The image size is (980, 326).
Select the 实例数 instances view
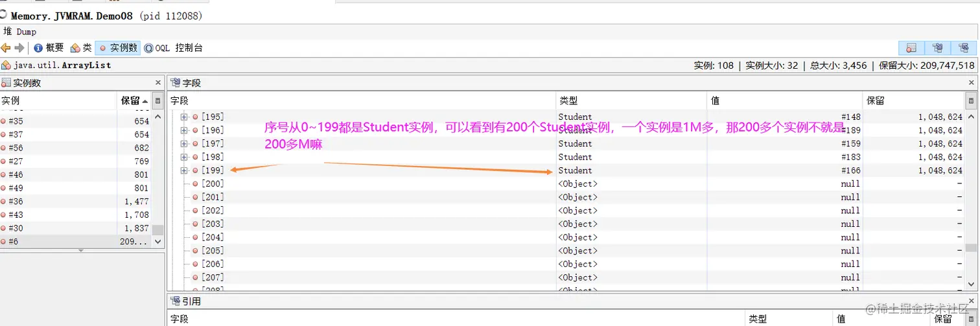pos(117,48)
